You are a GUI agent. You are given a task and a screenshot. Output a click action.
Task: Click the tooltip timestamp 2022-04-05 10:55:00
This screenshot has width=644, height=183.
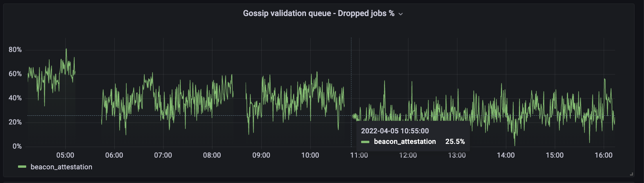point(395,131)
